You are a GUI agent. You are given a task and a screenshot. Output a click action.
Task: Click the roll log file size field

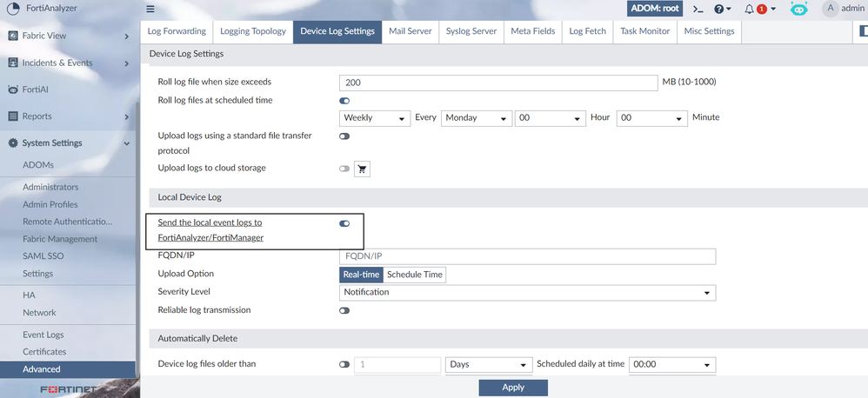point(498,83)
